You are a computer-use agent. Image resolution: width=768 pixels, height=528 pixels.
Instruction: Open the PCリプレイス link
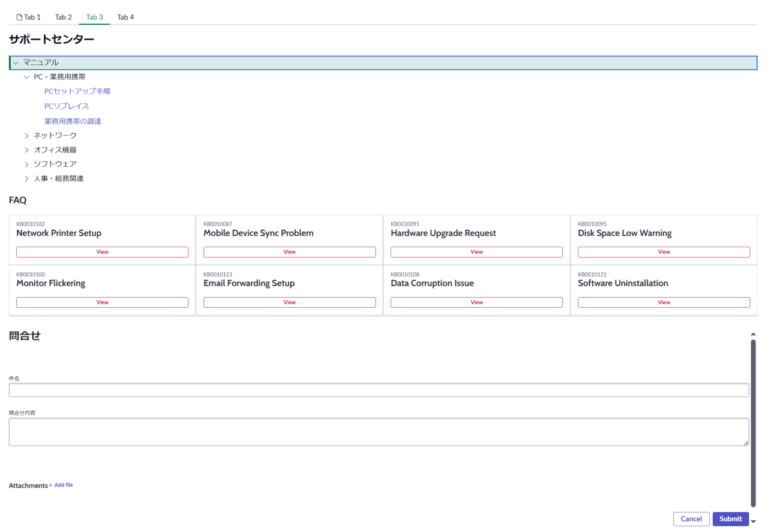(x=67, y=106)
